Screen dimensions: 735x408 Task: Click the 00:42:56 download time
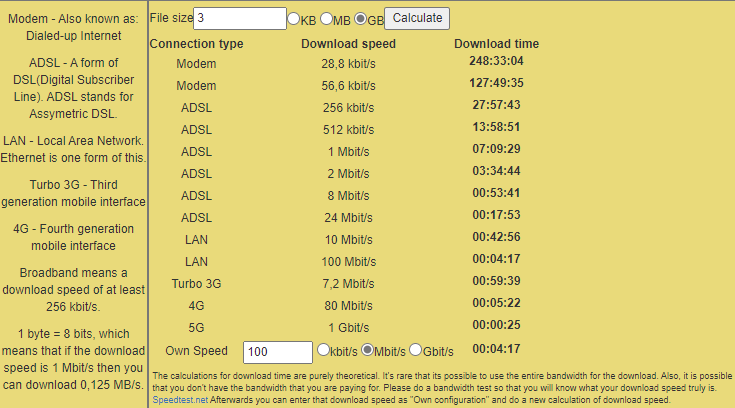(496, 237)
